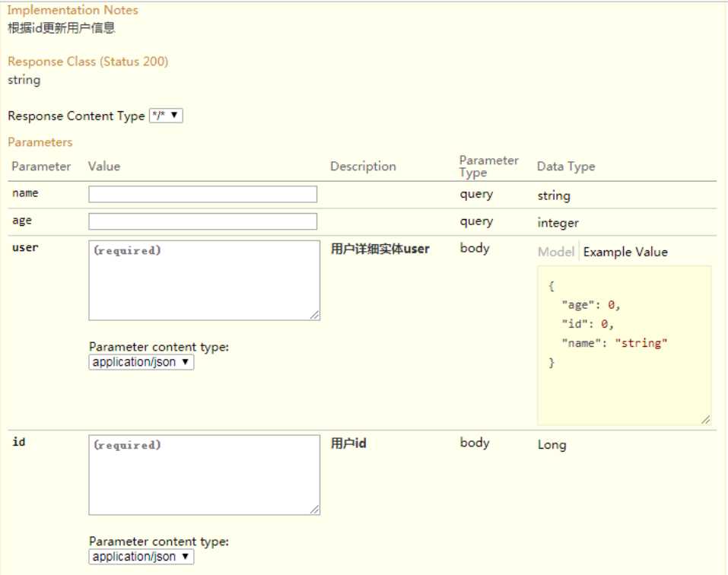Viewport: 728px width, 575px height.
Task: Click the 'user' parameter label
Action: coord(25,247)
